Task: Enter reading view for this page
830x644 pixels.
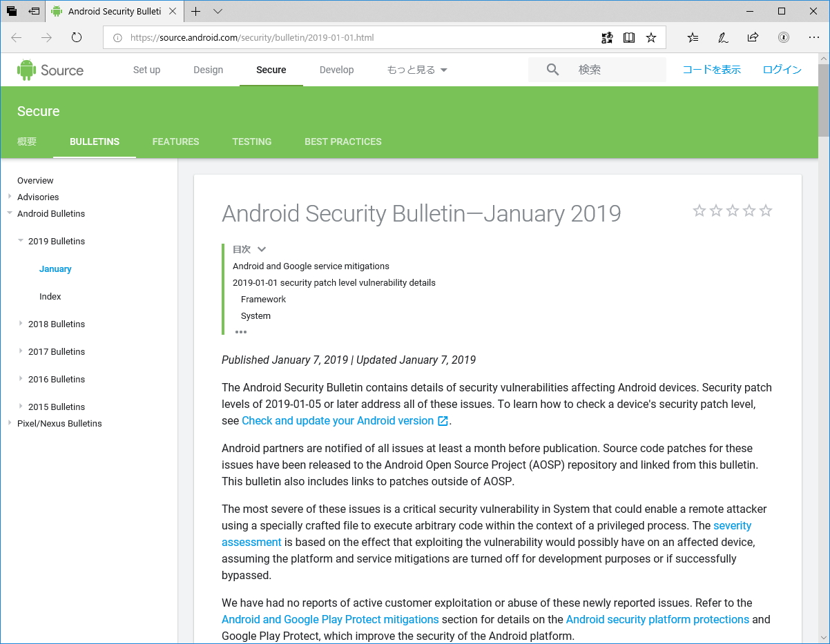Action: [629, 37]
